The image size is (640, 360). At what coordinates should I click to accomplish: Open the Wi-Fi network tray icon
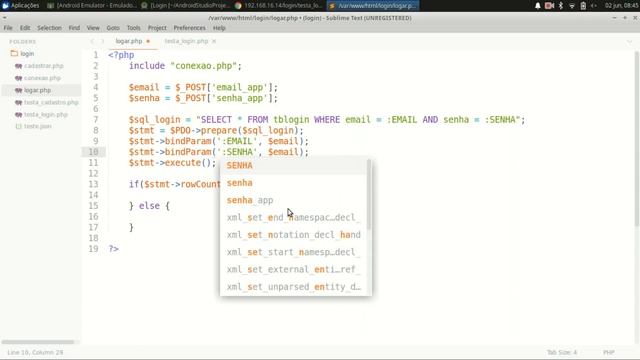(572, 5)
